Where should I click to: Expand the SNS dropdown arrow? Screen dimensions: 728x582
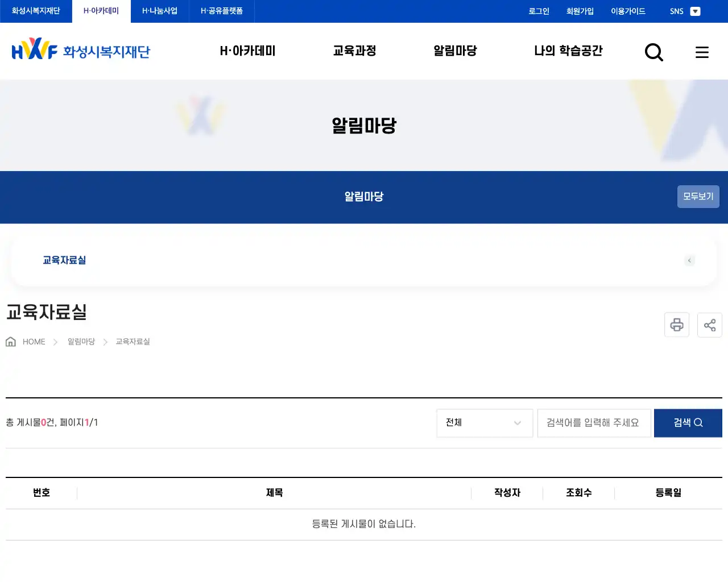695,11
